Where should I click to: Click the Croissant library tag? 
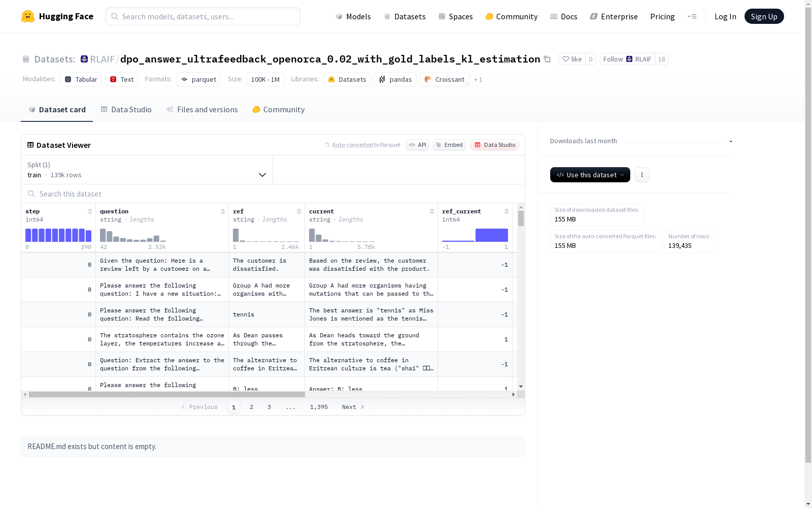445,79
